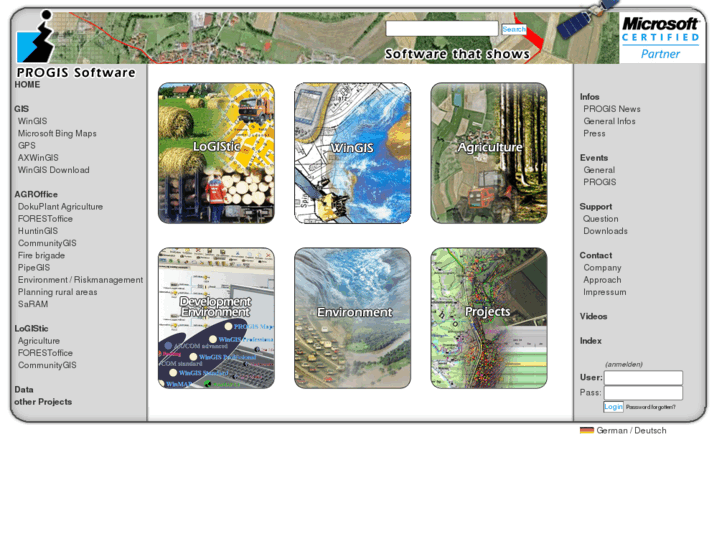Click Password forgotten link
The height and width of the screenshot is (545, 727).
[650, 407]
